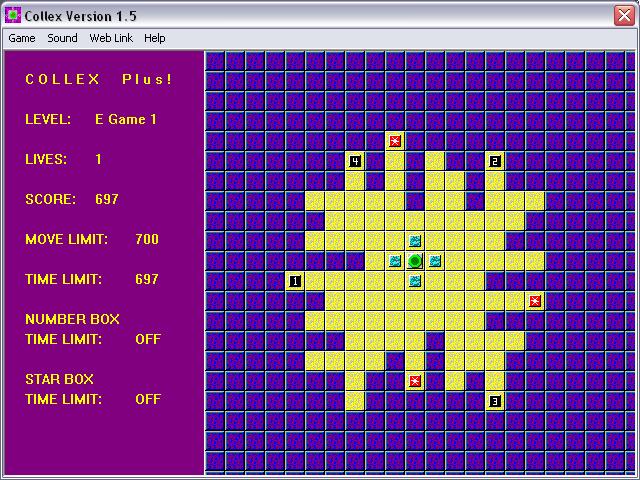Click the move limit value '700'
This screenshot has width=640, height=480.
click(147, 239)
